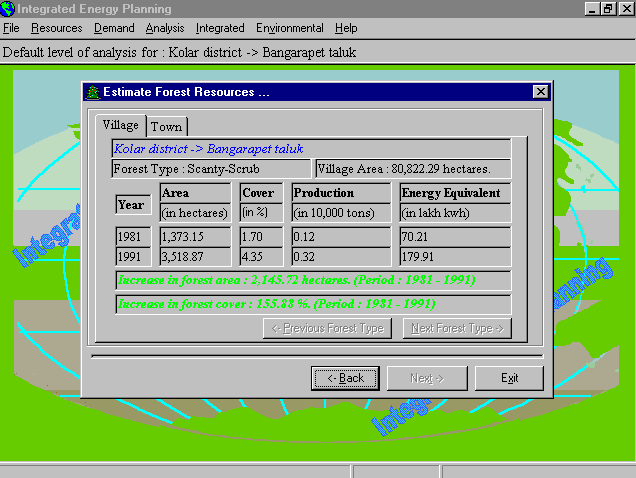This screenshot has width=636, height=478.
Task: Click the 1991 area value 3,518.87
Action: pyautogui.click(x=196, y=256)
